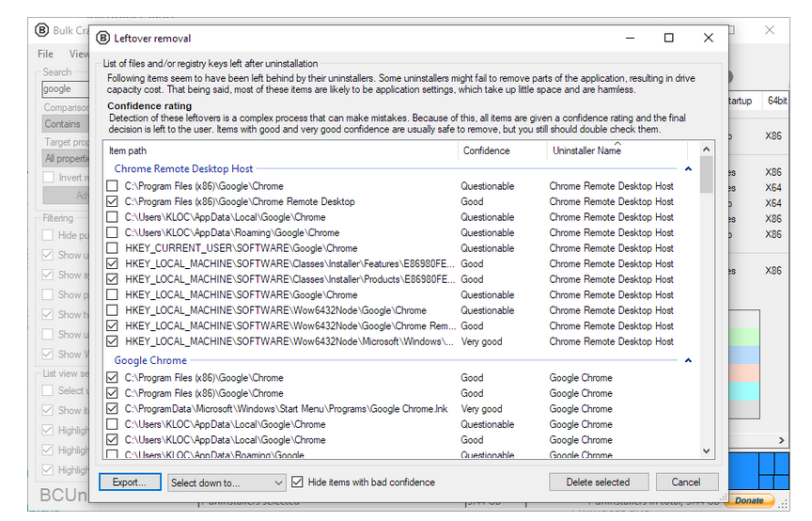Click the light blue color legend swatch
The height and width of the screenshot is (521, 812).
click(x=744, y=355)
